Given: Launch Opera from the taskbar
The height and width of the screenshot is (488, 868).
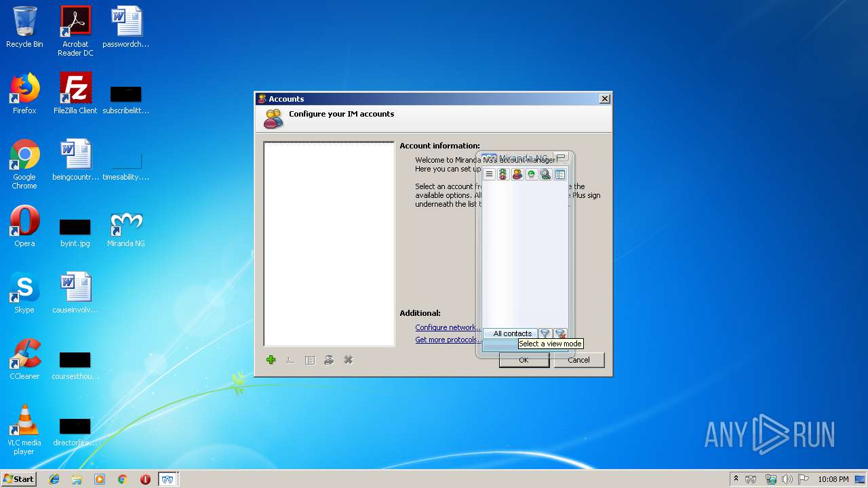Looking at the screenshot, I should pyautogui.click(x=145, y=479).
